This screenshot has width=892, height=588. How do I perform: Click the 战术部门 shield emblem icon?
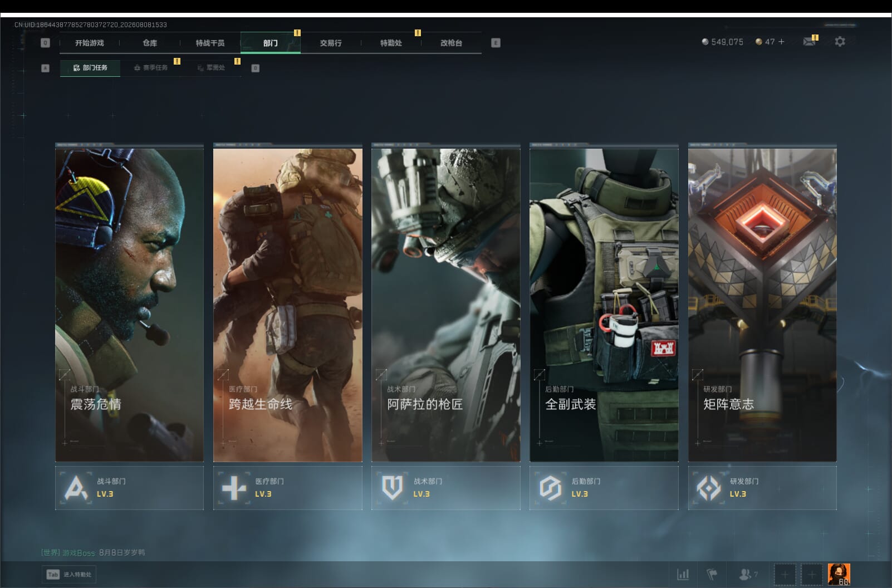pos(392,488)
